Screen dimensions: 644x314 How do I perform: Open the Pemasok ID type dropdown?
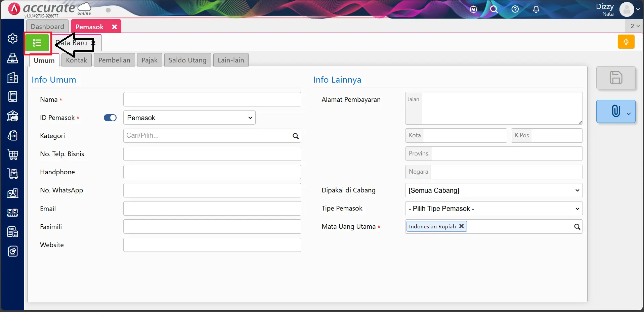coord(189,118)
